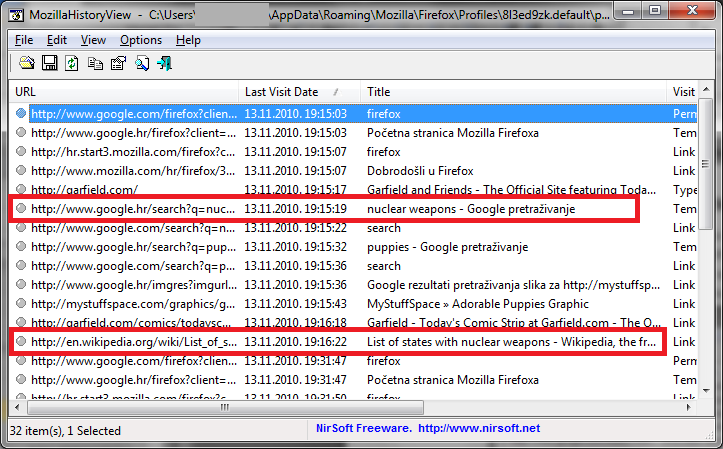Screen dimensions: 723x449
Task: Open the View menu
Action: pos(93,40)
